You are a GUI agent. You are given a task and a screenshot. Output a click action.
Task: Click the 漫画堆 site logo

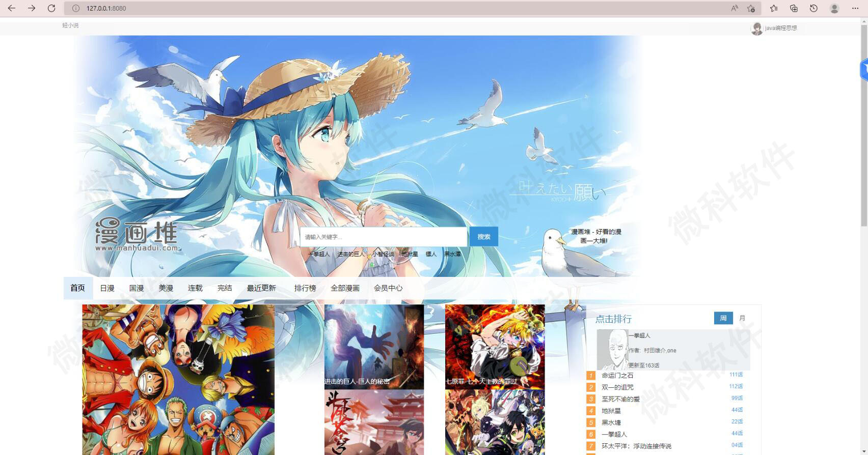(137, 234)
